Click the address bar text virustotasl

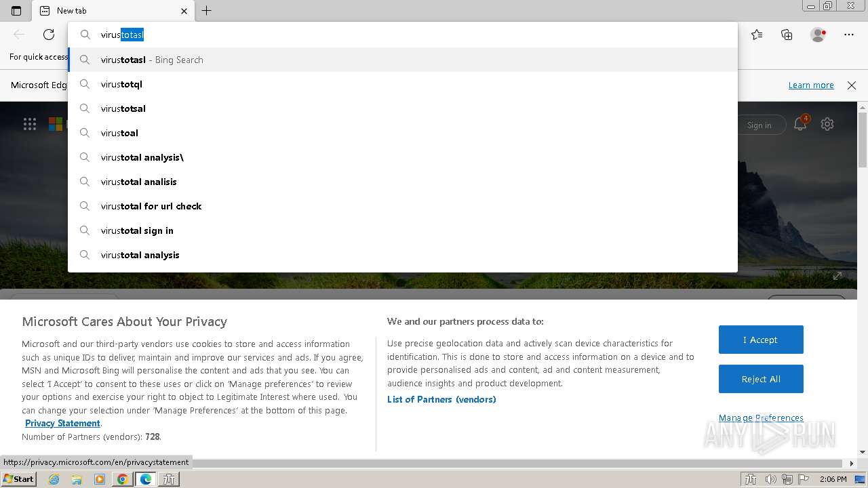tap(122, 35)
